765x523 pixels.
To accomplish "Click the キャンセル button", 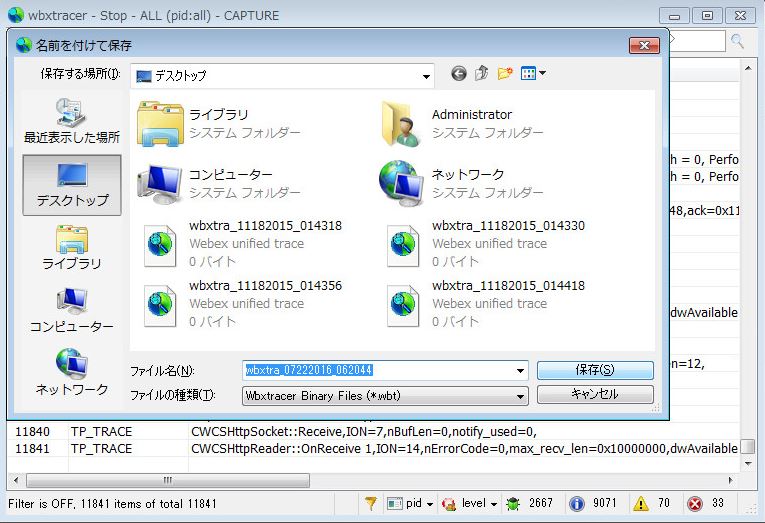I will (595, 394).
